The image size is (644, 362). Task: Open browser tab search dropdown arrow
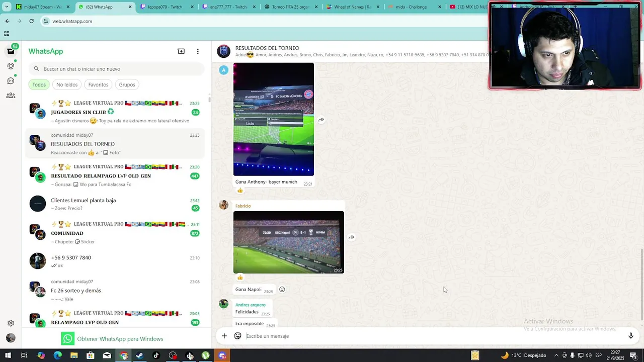pos(7,7)
